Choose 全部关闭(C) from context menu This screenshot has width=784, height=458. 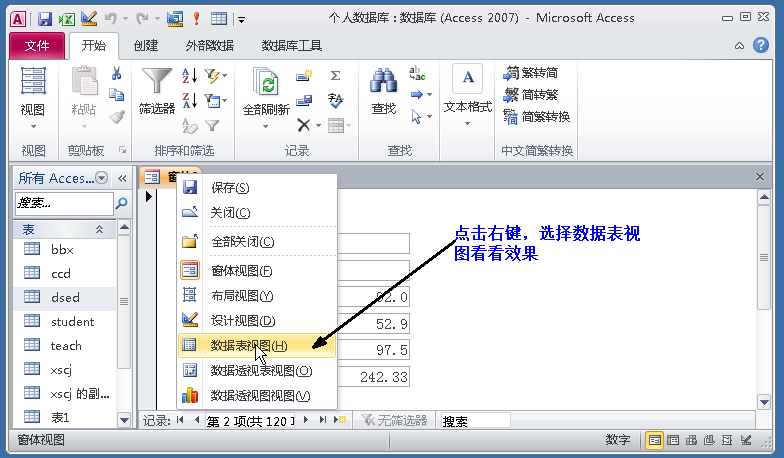click(256, 242)
